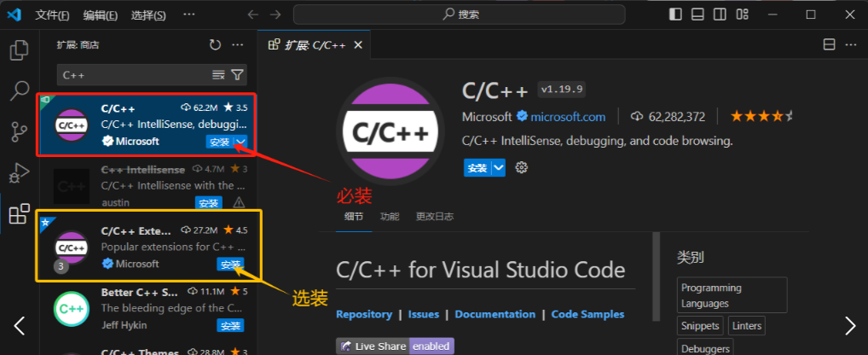This screenshot has width=868, height=355.
Task: Click the v1.19.9 version badge
Action: click(561, 89)
